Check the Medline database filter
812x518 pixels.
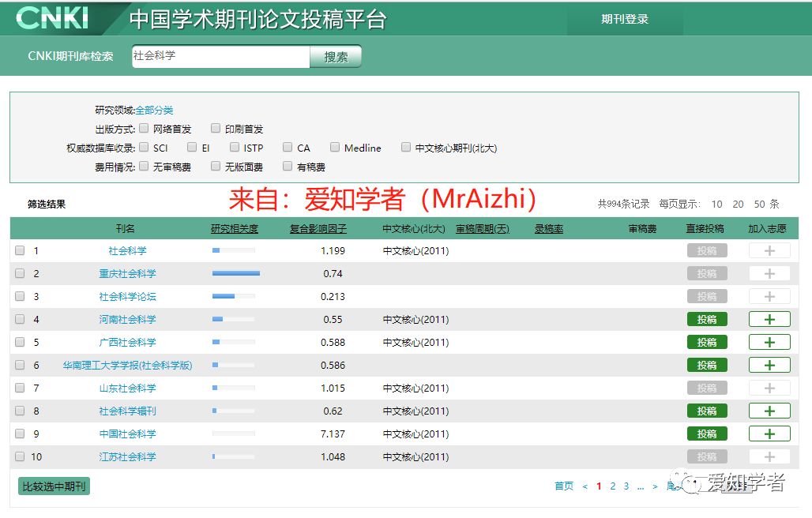(x=335, y=147)
